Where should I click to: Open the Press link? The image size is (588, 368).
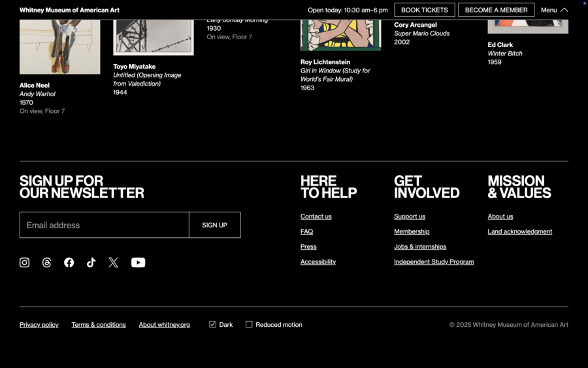click(308, 247)
